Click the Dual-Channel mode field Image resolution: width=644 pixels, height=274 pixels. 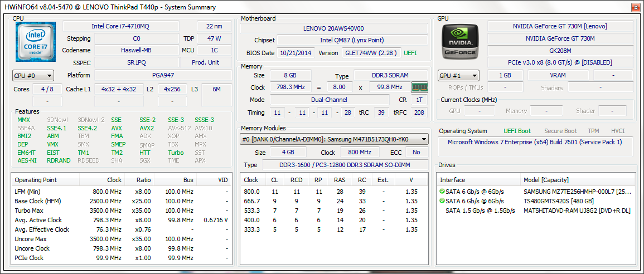click(x=330, y=100)
